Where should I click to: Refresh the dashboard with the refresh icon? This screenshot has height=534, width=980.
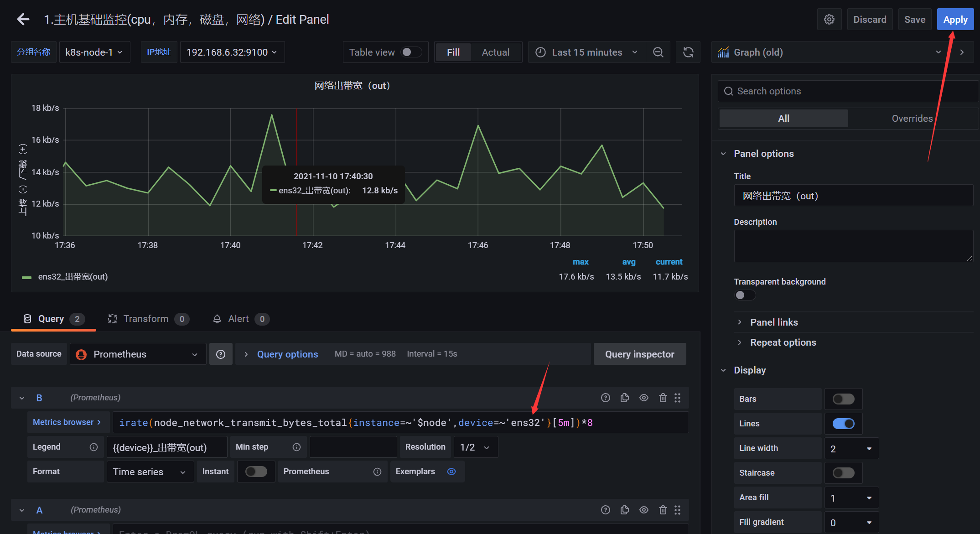click(x=688, y=52)
